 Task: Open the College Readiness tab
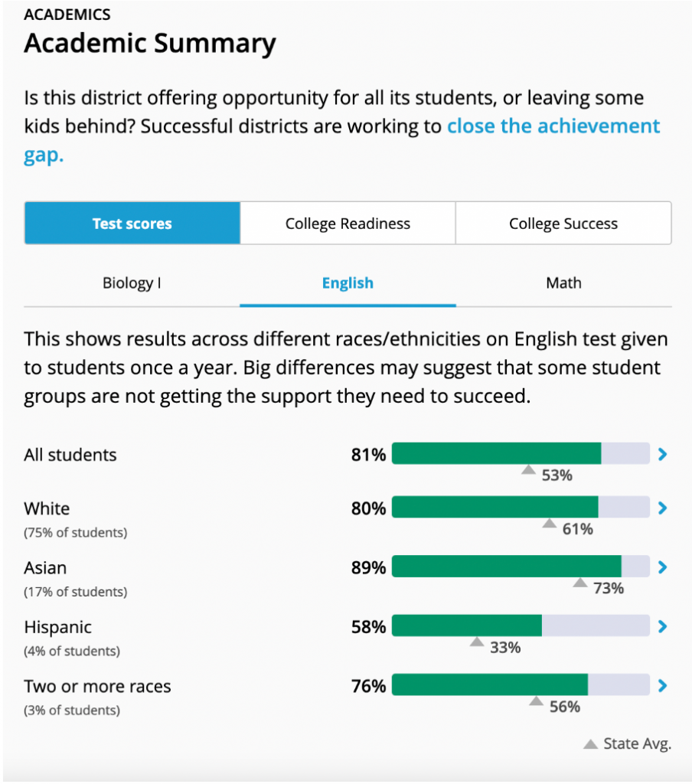348,224
